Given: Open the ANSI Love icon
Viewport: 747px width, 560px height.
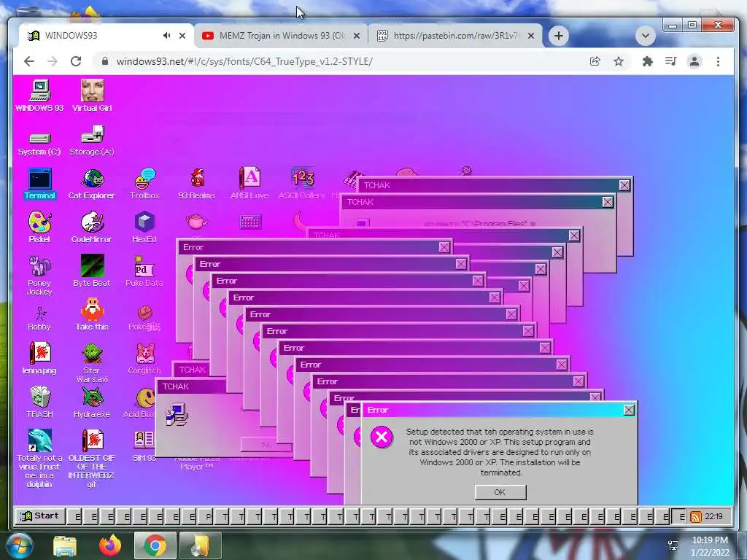Looking at the screenshot, I should [249, 184].
